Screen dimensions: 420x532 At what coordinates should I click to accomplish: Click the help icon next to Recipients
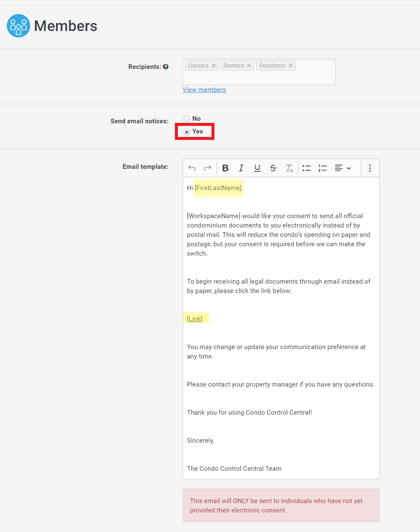click(166, 66)
